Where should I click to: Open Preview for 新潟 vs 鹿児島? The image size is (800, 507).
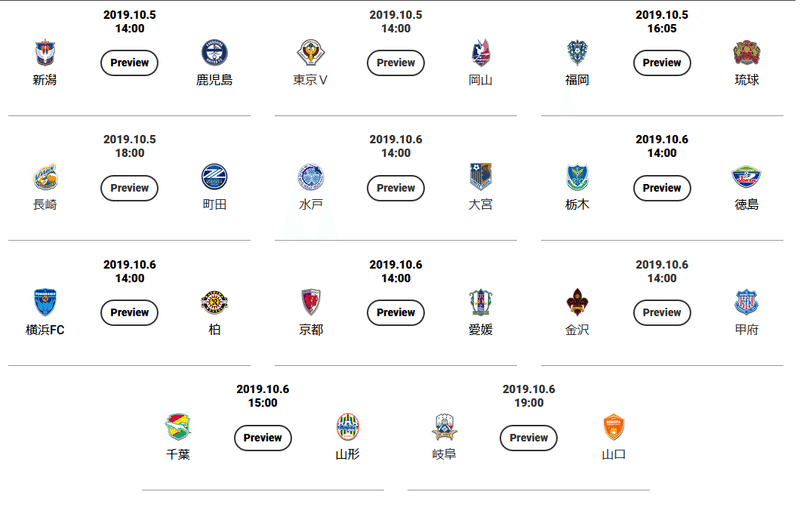tap(129, 63)
